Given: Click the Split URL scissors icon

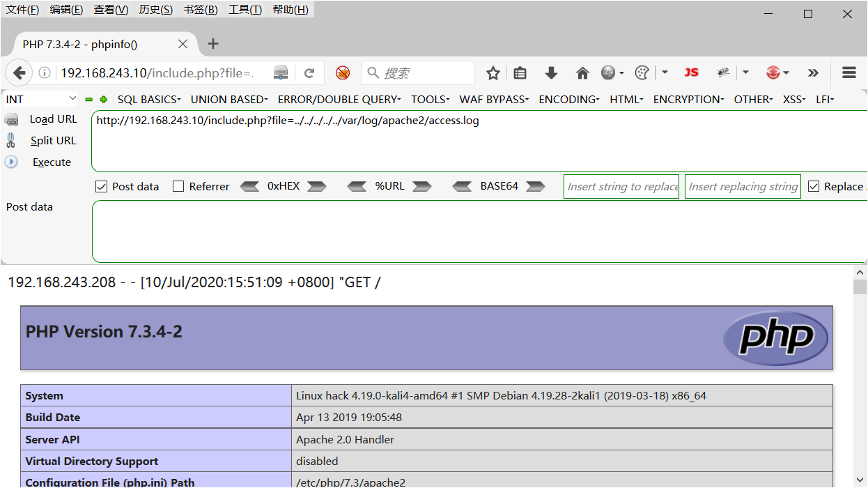Looking at the screenshot, I should tap(10, 141).
